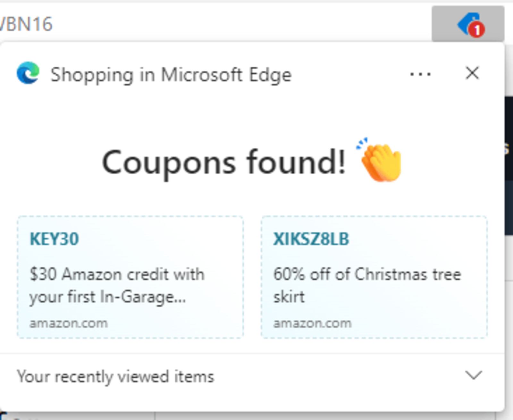513x420 pixels.
Task: Click amazon.com label under XIKSZ8LB coupon
Action: tap(312, 323)
